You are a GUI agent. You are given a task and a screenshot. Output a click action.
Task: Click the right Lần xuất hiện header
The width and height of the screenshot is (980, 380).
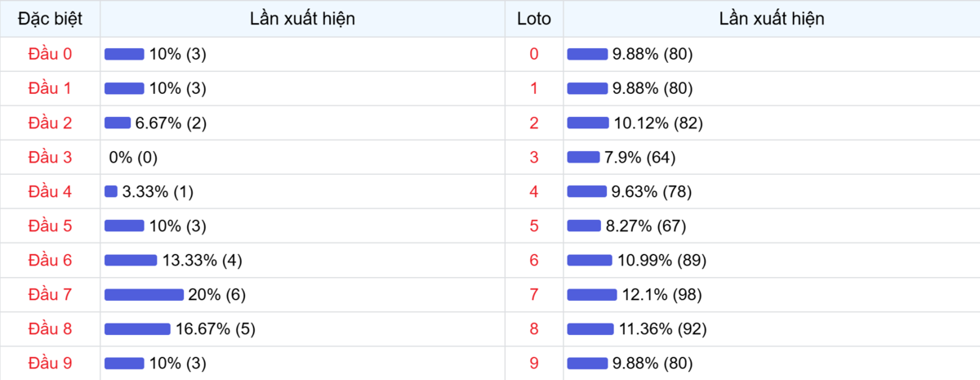pos(771,19)
